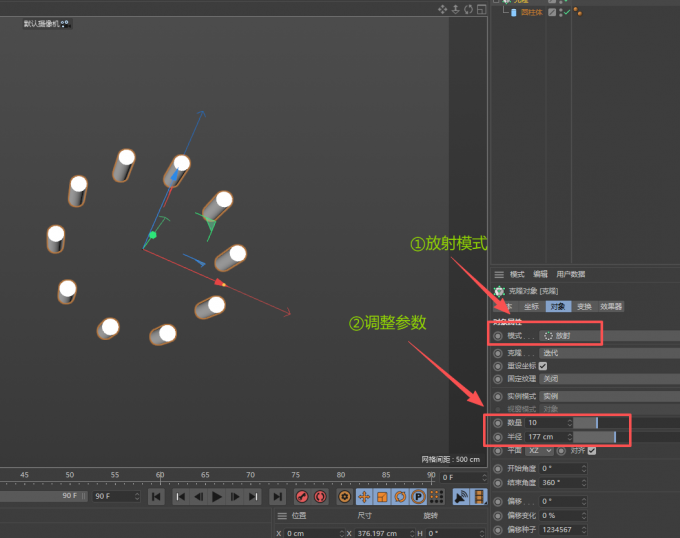Image resolution: width=680 pixels, height=538 pixels.
Task: Click the cloner object icon in attributes header
Action: 500,291
